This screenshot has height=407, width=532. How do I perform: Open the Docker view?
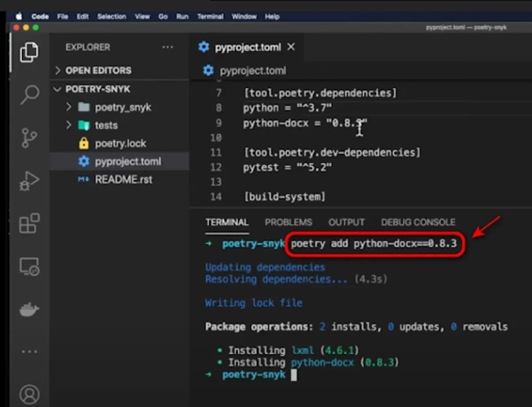tap(29, 309)
